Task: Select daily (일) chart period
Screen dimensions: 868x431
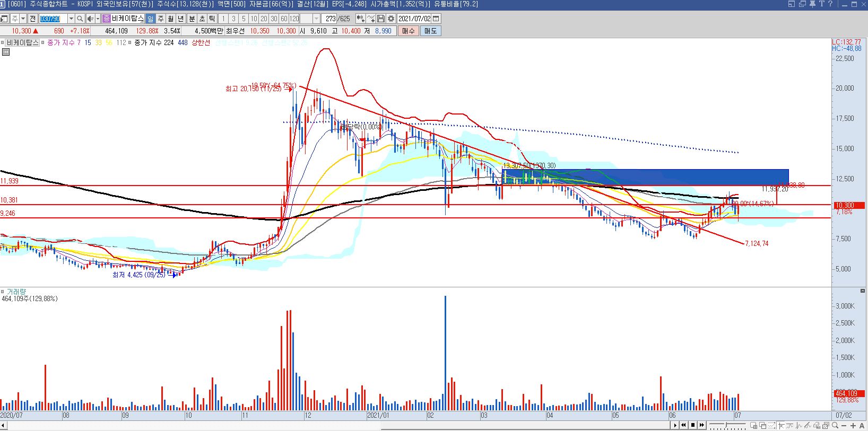Action: point(150,19)
